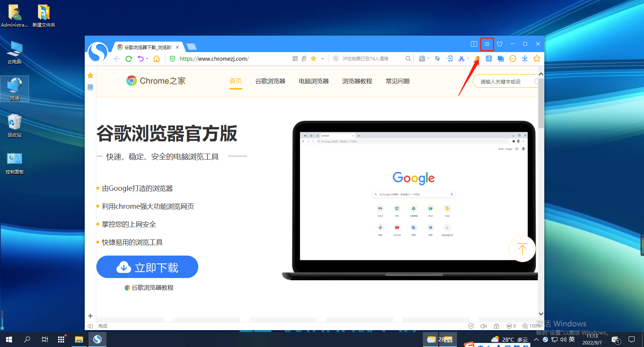Click the orange outlined favorites star in toolbar
Viewport: 644px width, 347px height.
tap(537, 58)
